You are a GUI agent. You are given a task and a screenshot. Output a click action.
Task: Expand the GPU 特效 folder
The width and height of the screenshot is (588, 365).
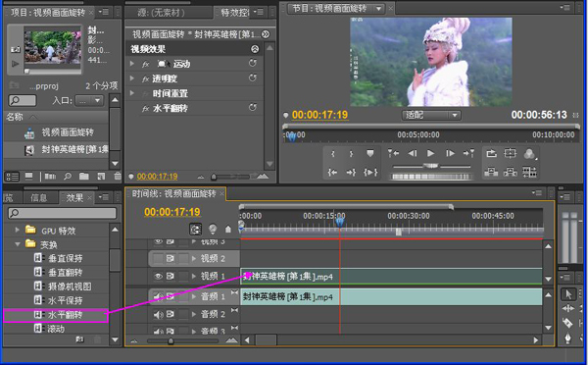pyautogui.click(x=18, y=230)
